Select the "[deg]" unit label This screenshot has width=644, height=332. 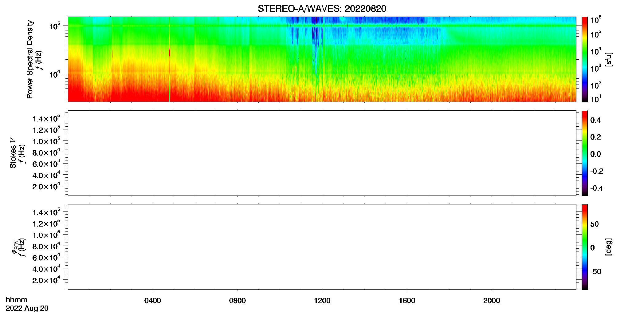pos(609,247)
